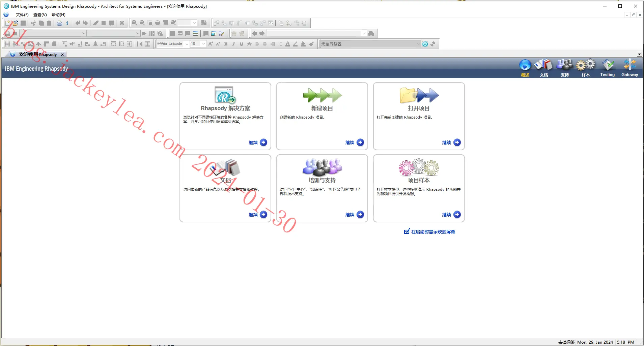
Task: Click the undo arrow toolbar icon
Action: (x=78, y=23)
